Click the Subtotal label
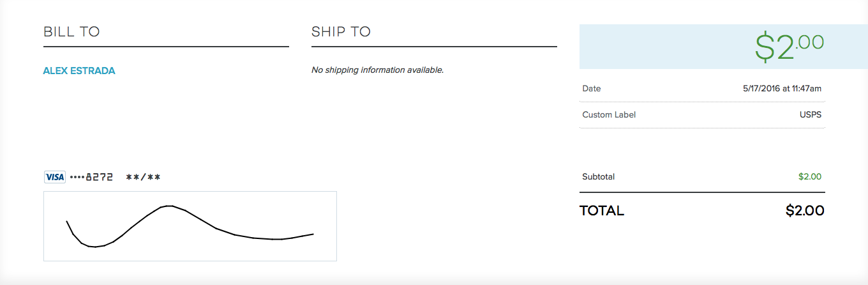868x285 pixels. point(599,177)
